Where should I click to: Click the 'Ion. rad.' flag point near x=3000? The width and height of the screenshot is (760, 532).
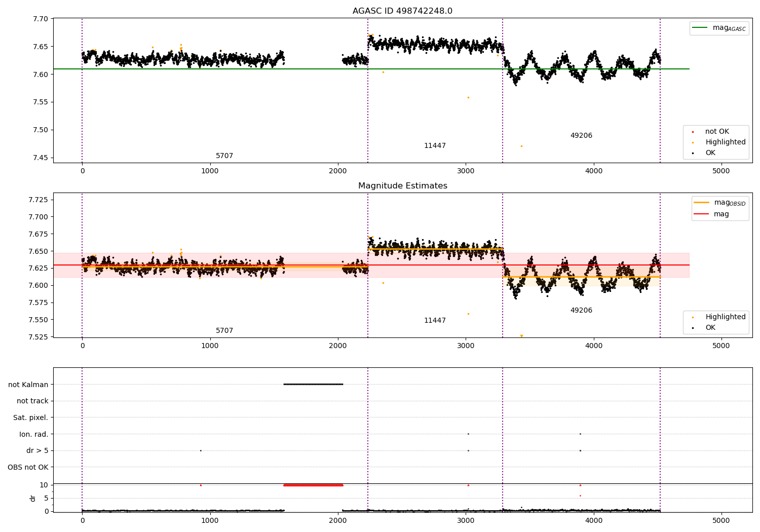coord(468,434)
